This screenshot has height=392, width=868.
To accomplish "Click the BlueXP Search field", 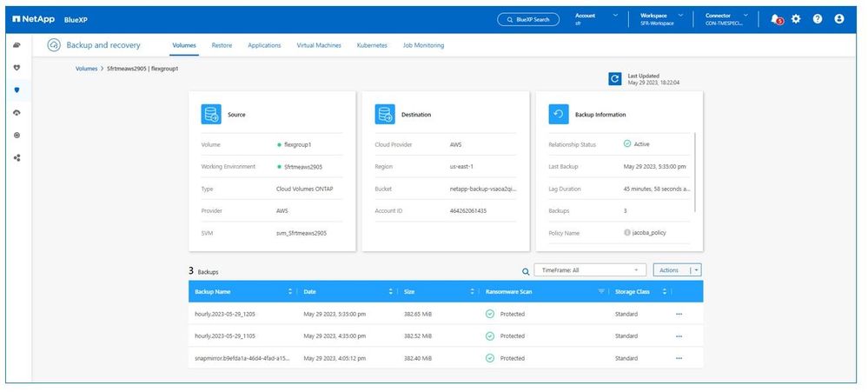I will pyautogui.click(x=528, y=19).
